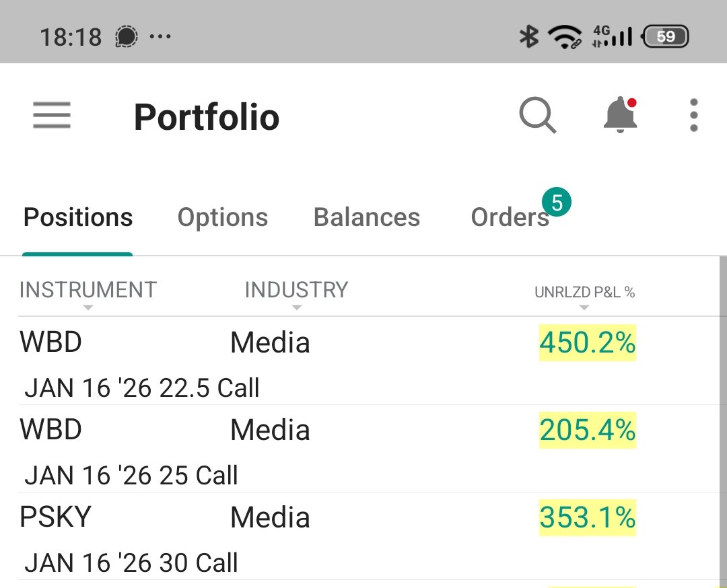Tap the 450.2% highlighted P&L value
Viewport: 727px width, 588px height.
(588, 343)
